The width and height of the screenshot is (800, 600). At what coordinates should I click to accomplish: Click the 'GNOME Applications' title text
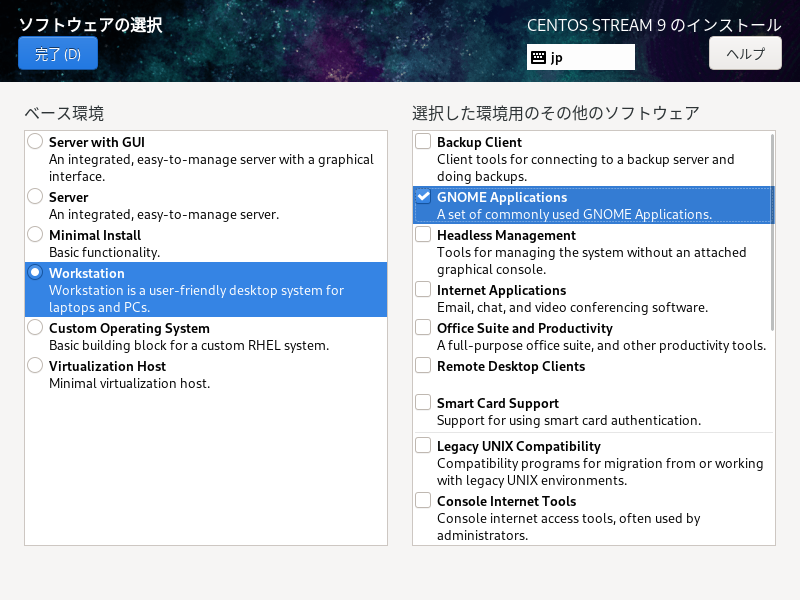[502, 198]
